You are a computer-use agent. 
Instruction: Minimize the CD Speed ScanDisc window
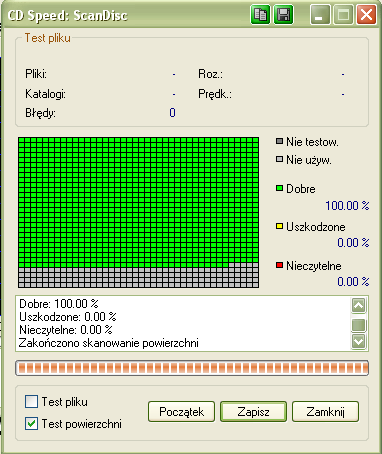click(x=320, y=15)
